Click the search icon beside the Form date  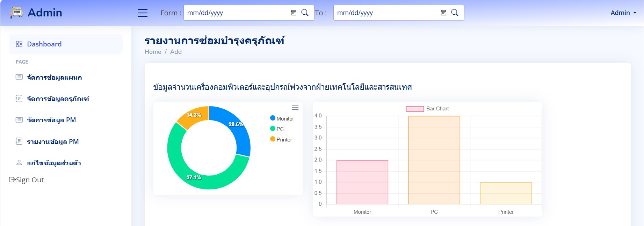click(x=305, y=13)
